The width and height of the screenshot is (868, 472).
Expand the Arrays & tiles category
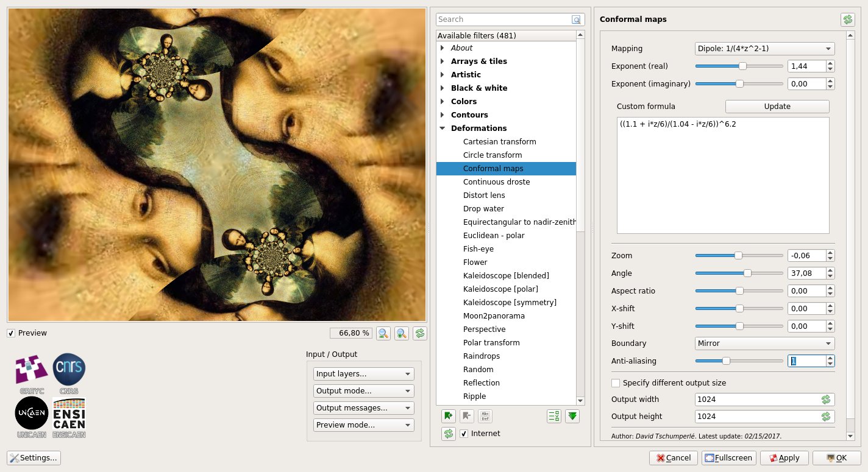(x=443, y=62)
